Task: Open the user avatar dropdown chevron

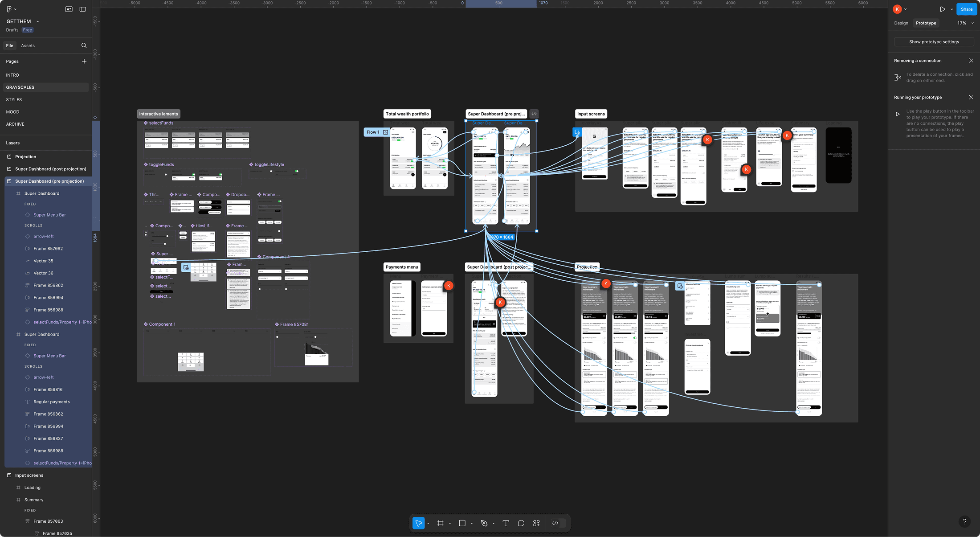Action: [905, 9]
